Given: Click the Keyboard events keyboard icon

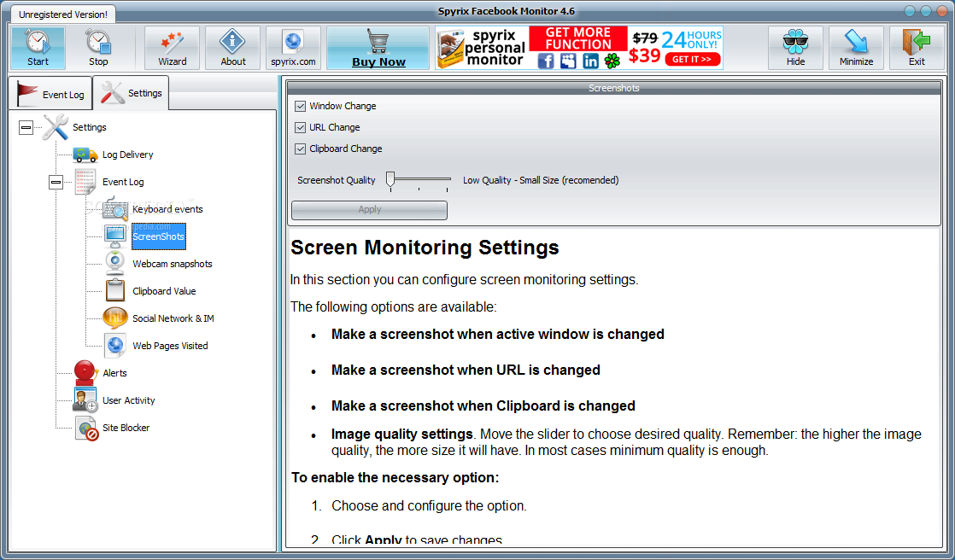Looking at the screenshot, I should click(x=115, y=209).
